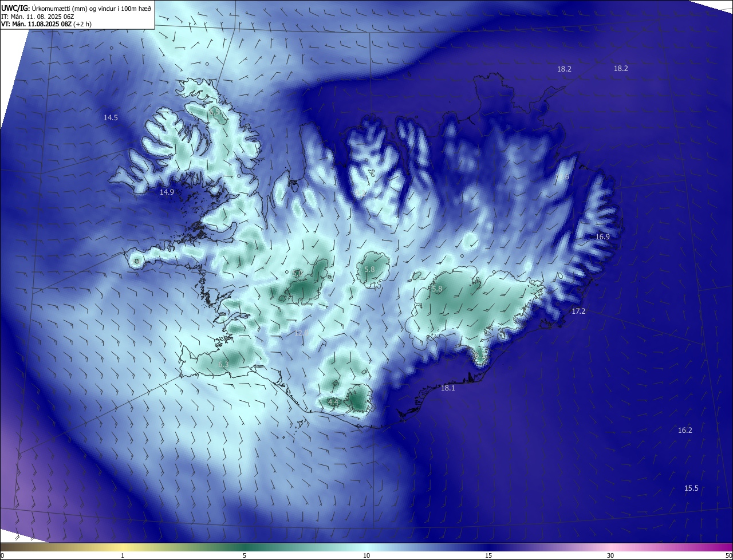Select the '50' tick on the colour scale

[x=728, y=555]
